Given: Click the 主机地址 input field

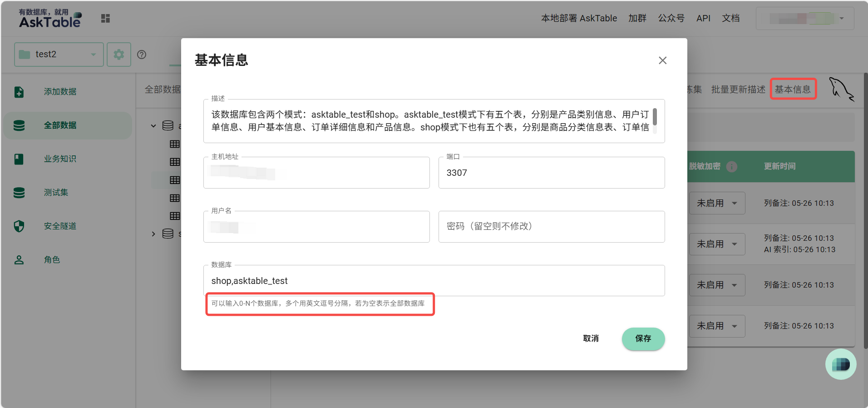Looking at the screenshot, I should (316, 173).
